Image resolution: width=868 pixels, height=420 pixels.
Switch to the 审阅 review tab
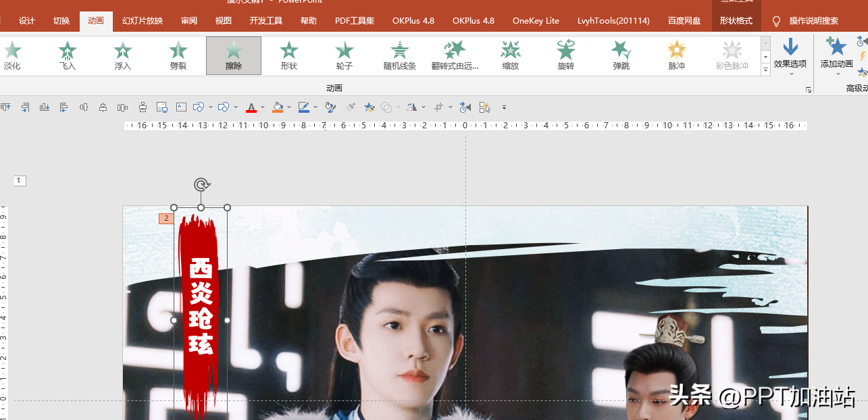click(x=189, y=21)
